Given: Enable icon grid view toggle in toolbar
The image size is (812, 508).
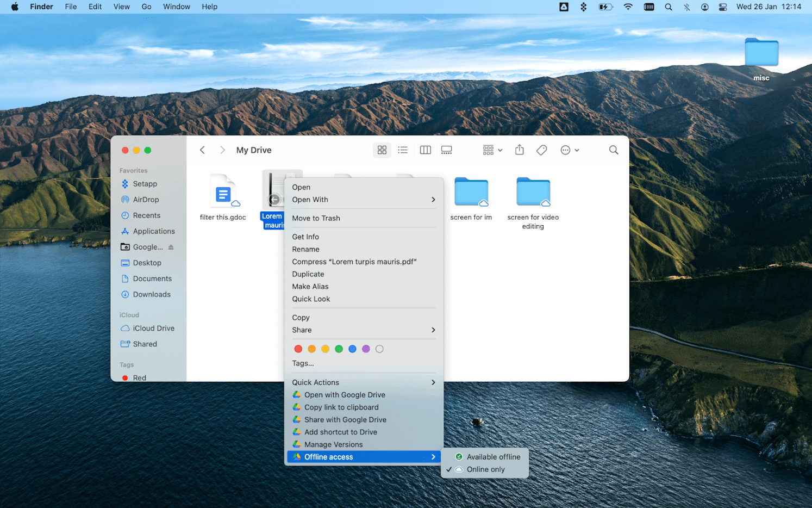Looking at the screenshot, I should pyautogui.click(x=382, y=150).
